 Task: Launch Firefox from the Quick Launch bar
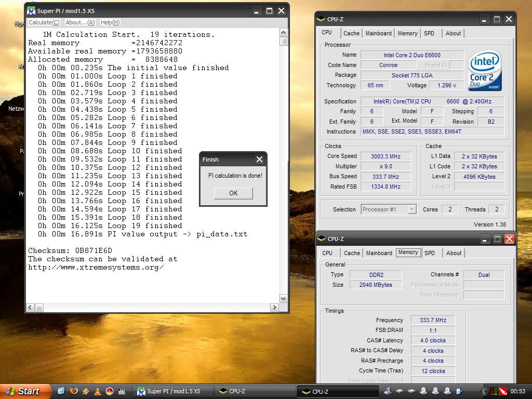73,391
